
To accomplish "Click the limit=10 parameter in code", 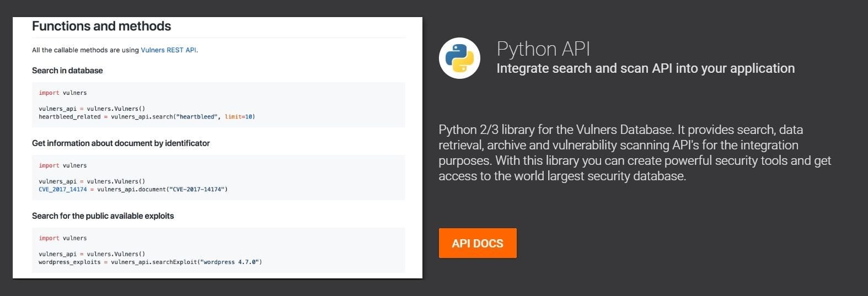I will coord(238,117).
